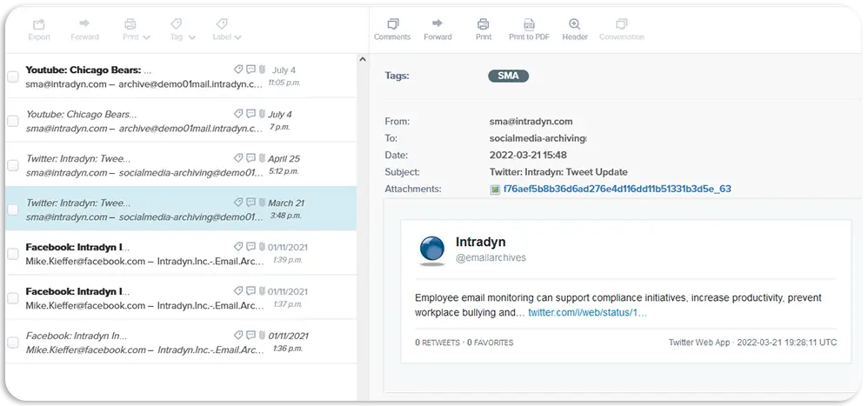Viewport: 868px width, 406px height.
Task: Click comment icon on Youtube 11:05 p.m. email
Action: pos(250,70)
